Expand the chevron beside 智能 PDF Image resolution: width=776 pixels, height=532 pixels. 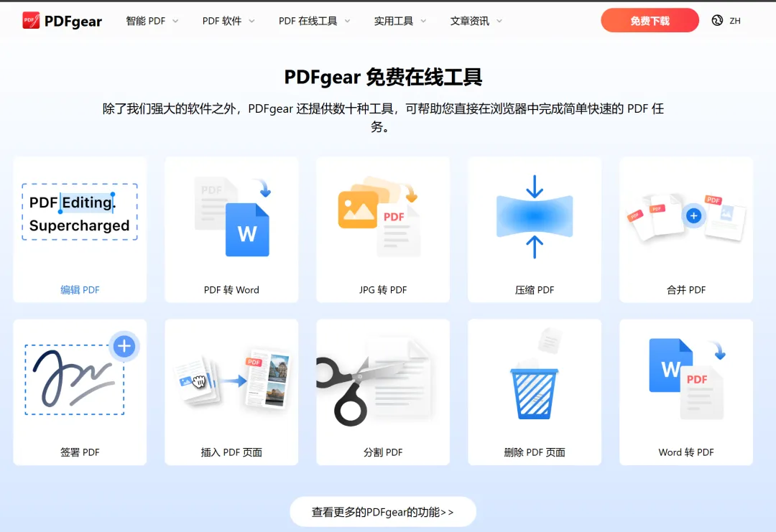pos(175,21)
